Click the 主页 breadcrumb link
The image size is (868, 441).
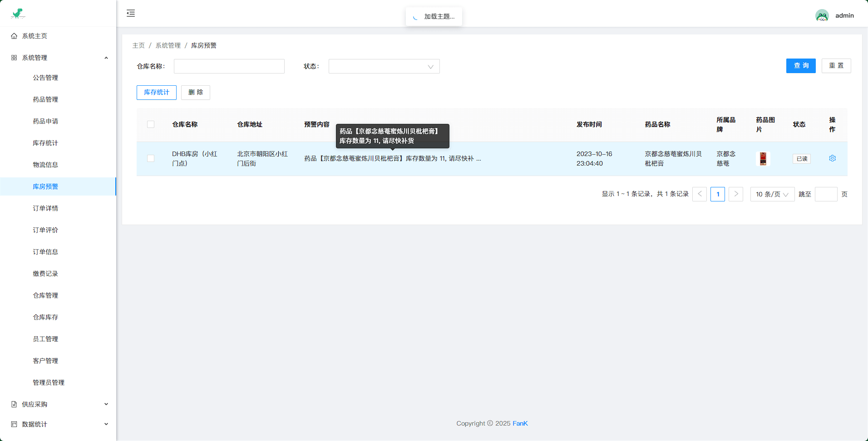point(138,45)
